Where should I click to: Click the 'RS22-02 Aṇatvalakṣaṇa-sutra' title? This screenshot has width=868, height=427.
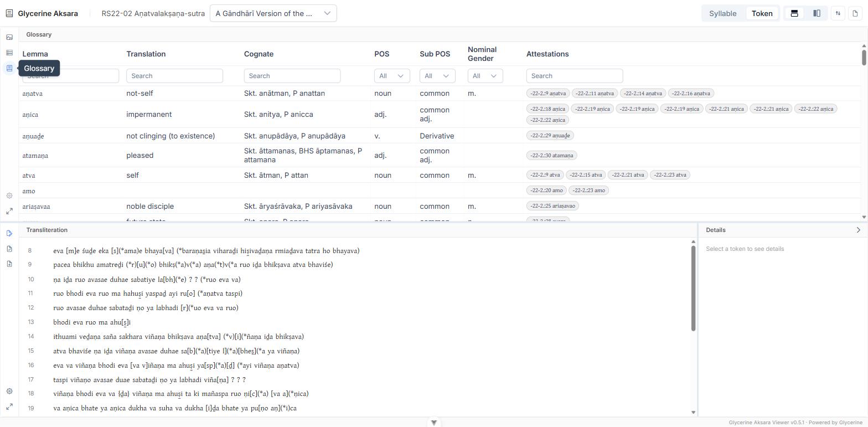tap(153, 13)
